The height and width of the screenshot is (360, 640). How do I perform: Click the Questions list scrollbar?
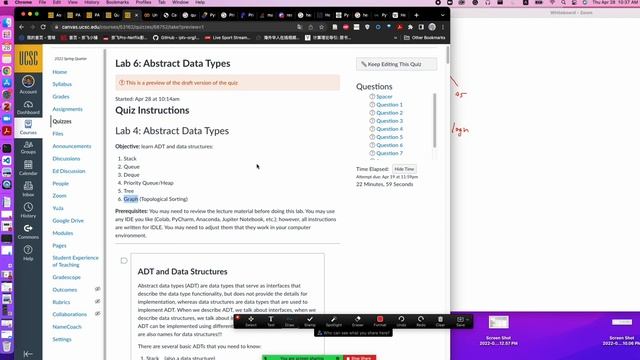click(434, 120)
